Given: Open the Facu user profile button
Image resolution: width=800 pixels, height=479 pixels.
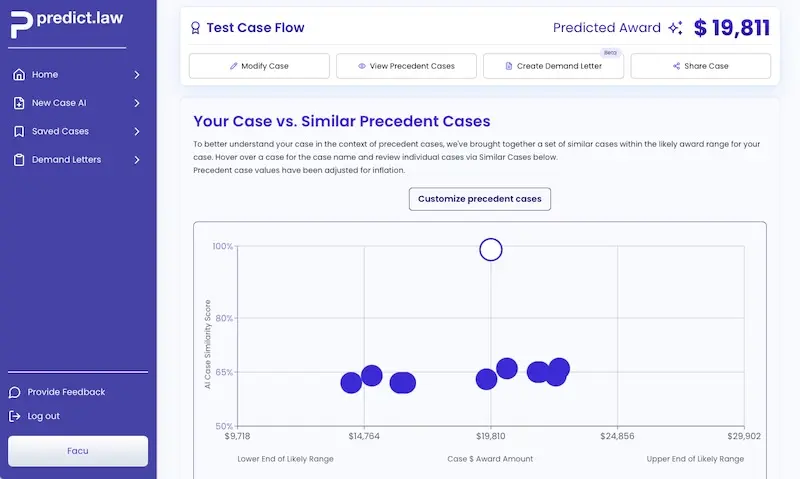Looking at the screenshot, I should pyautogui.click(x=78, y=451).
